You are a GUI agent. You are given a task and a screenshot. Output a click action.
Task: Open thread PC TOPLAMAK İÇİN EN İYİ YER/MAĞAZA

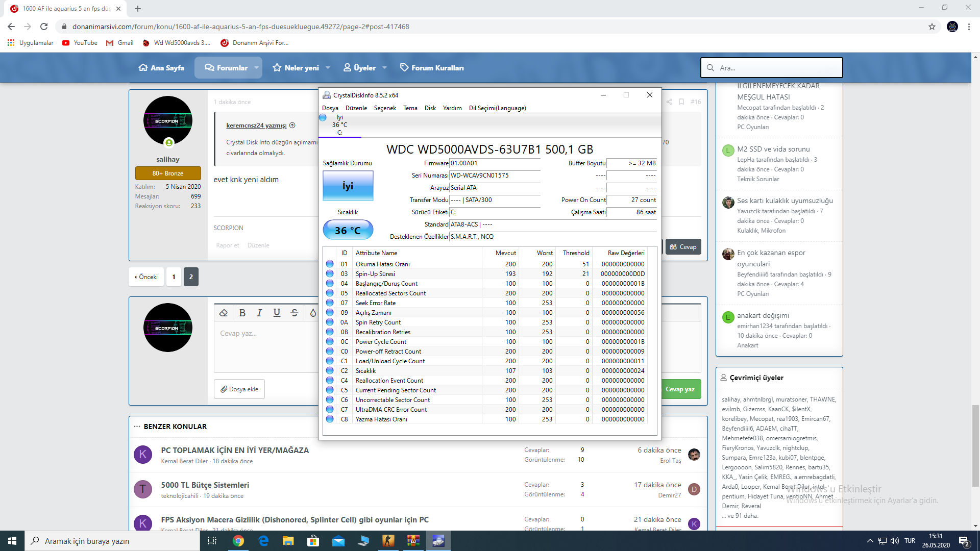(235, 450)
